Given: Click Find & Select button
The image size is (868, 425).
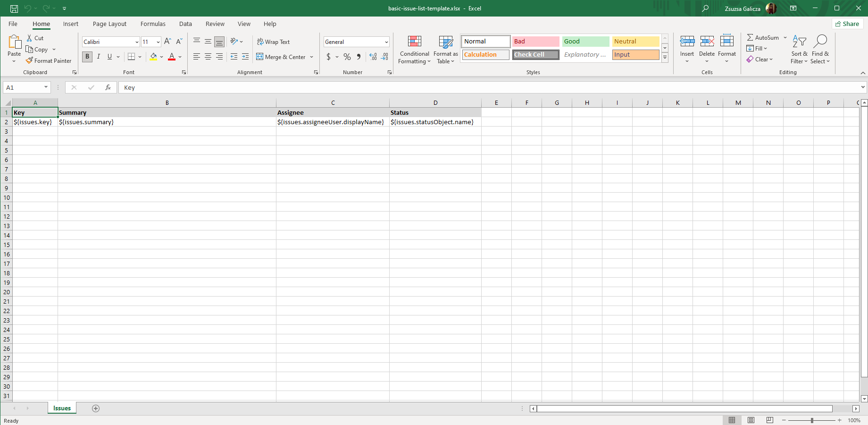Looking at the screenshot, I should point(820,50).
